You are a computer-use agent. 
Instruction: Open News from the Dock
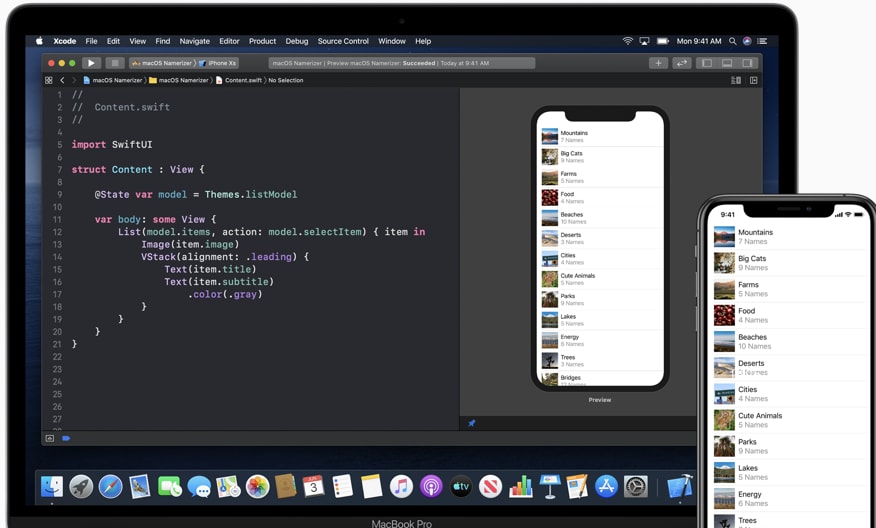pyautogui.click(x=490, y=487)
